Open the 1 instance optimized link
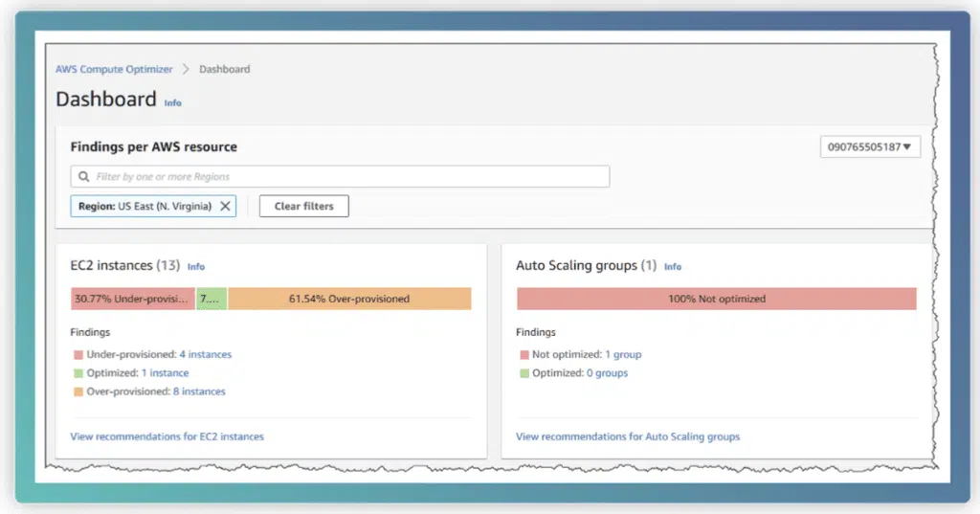Screen dimensions: 980x514 tap(165, 372)
